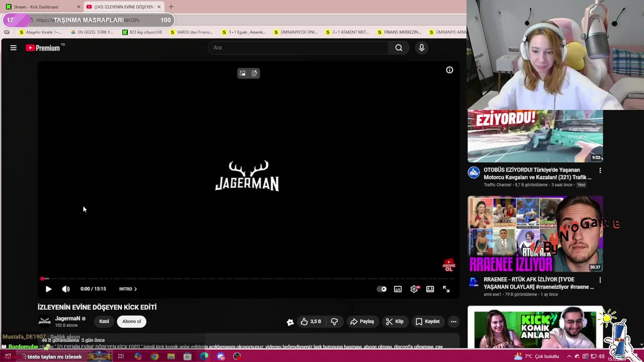Open the JagermaN channel name link
The image size is (644, 362).
click(x=67, y=319)
